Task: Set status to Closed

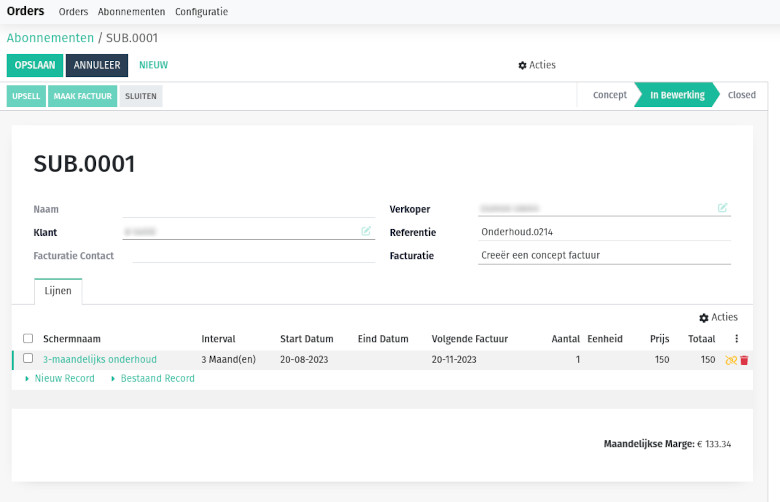Action: point(741,95)
